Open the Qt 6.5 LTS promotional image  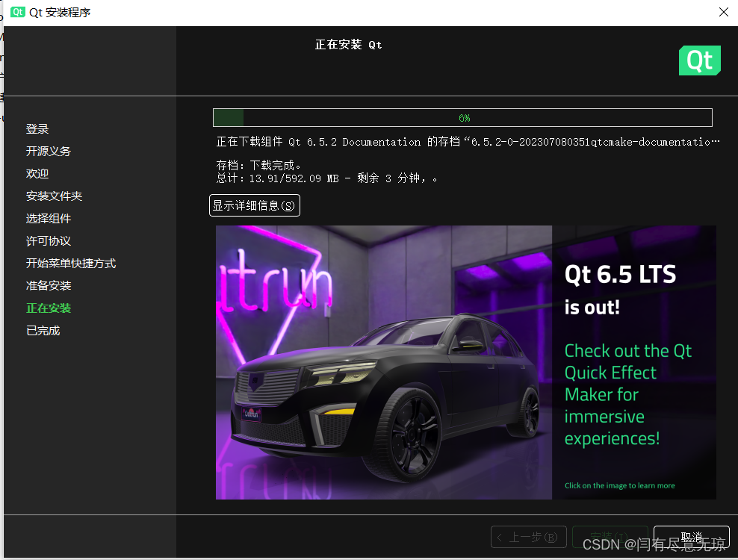(466, 362)
